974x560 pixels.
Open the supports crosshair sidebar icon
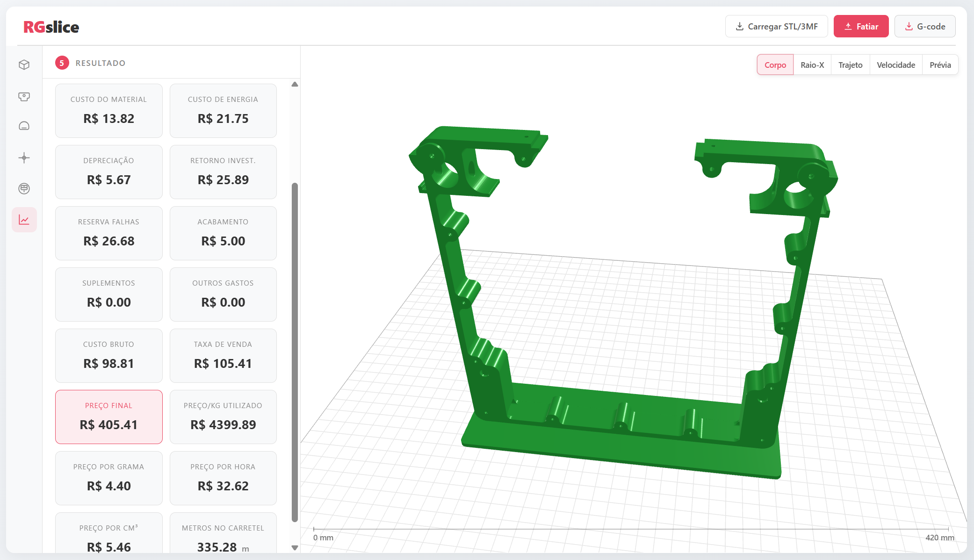24,158
